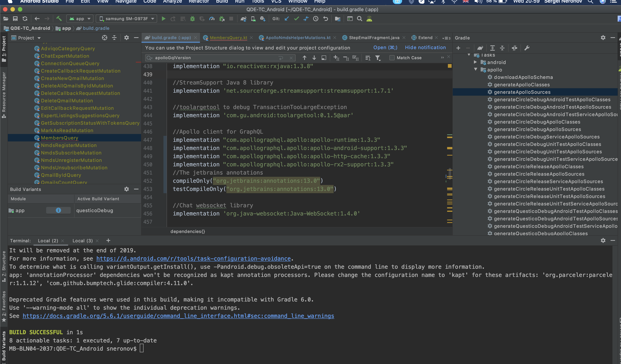Open the Refactor menu

tap(199, 2)
